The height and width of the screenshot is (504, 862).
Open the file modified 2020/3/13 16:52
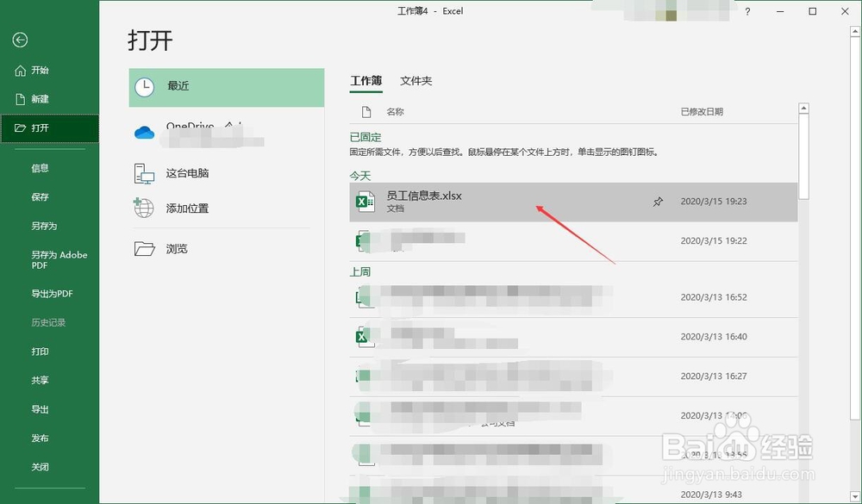tap(573, 297)
